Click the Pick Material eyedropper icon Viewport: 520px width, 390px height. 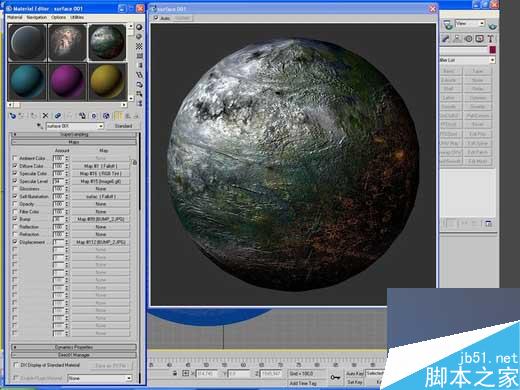click(x=40, y=126)
